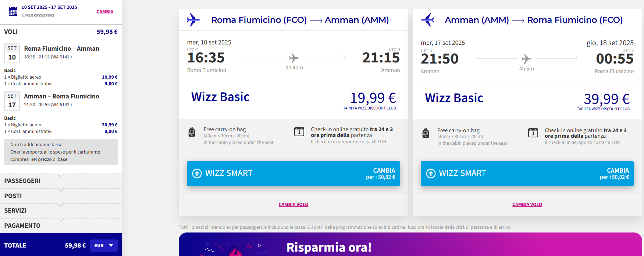
Task: Click the Risparmia ora! banner
Action: 410,245
